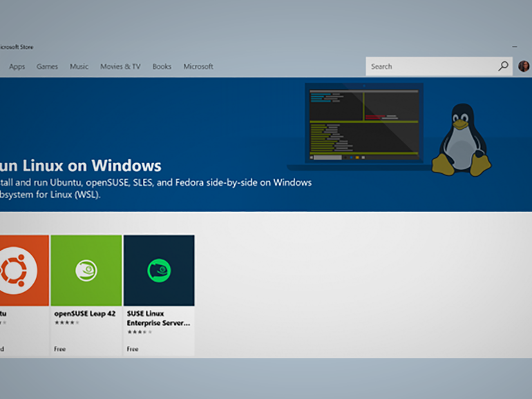Go to the Music tab
532x399 pixels.
pos(79,67)
